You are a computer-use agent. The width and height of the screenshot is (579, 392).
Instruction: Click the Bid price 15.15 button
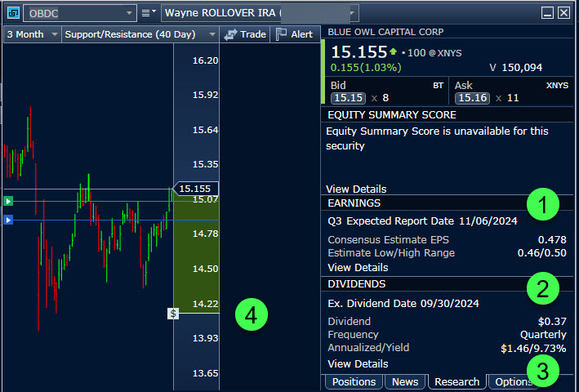[348, 98]
